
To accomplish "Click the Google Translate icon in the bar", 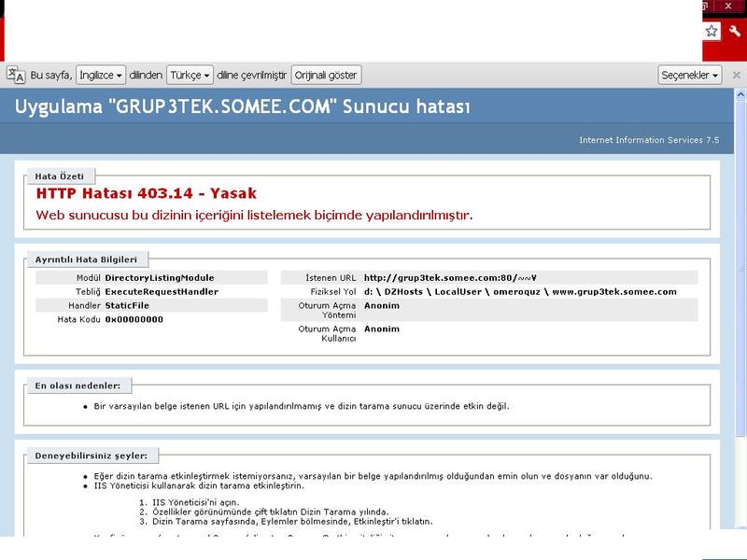I will (15, 75).
